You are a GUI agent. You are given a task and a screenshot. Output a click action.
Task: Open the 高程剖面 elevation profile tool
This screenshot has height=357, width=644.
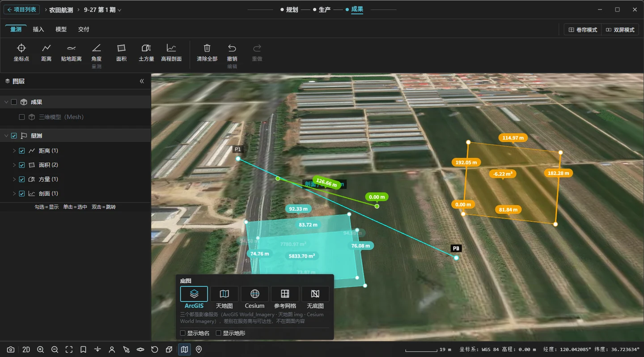[x=171, y=52]
